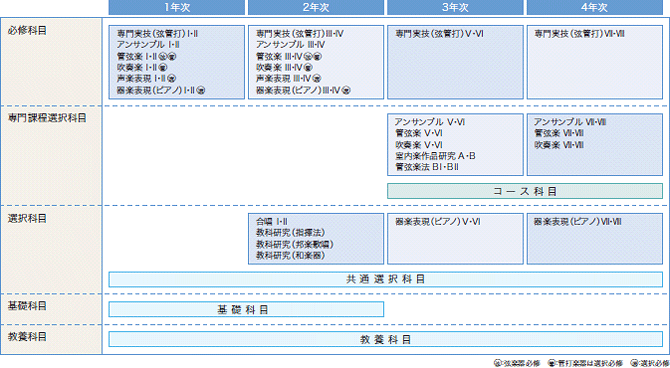The height and width of the screenshot is (368, 670).
Task: Click the last 選択必修 legend entry
Action: 650,363
